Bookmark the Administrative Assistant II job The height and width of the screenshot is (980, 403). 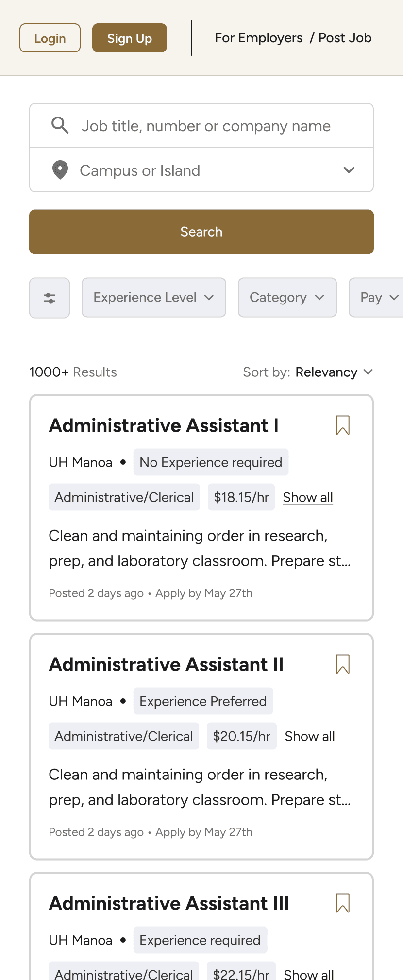(x=343, y=664)
